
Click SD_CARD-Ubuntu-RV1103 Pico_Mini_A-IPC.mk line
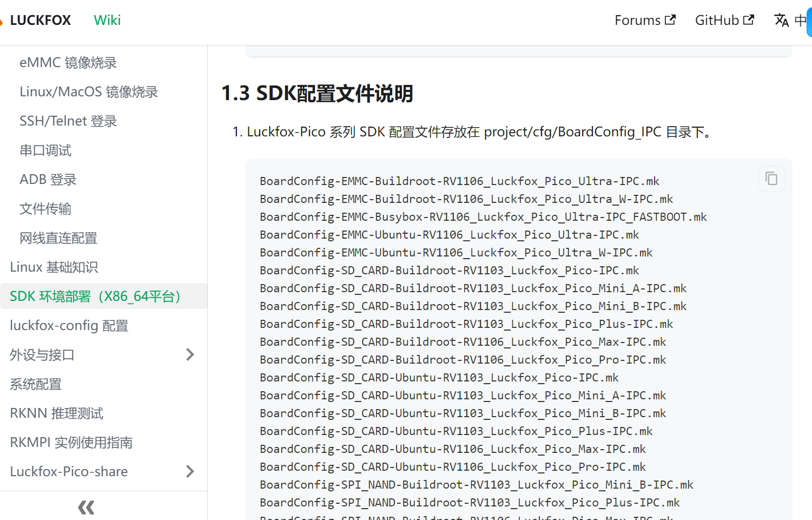463,396
